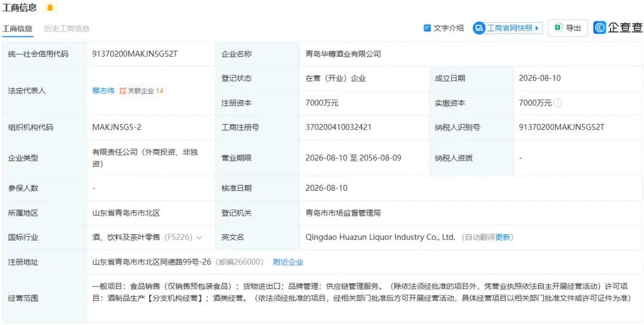Screen dimensions: 644x325
Task: Select 纳税人识别号 value 91370200MAKJN5G52T
Action: [x=562, y=128]
